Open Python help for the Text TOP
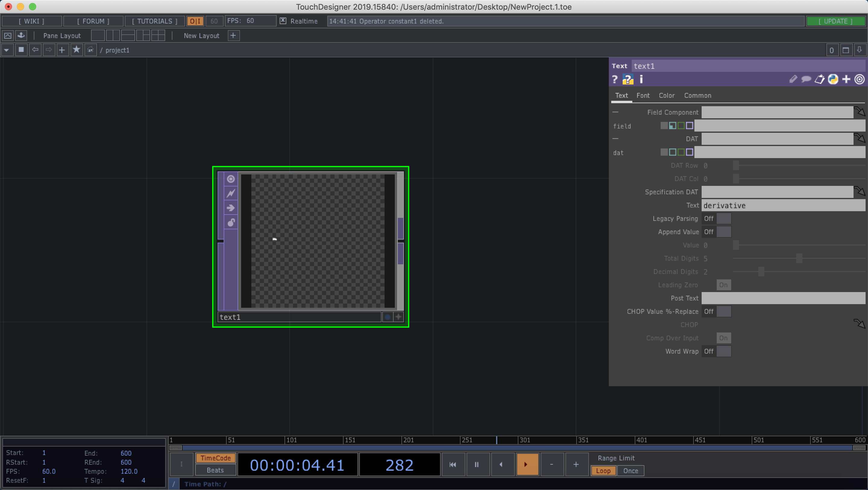This screenshot has height=490, width=868. click(627, 79)
